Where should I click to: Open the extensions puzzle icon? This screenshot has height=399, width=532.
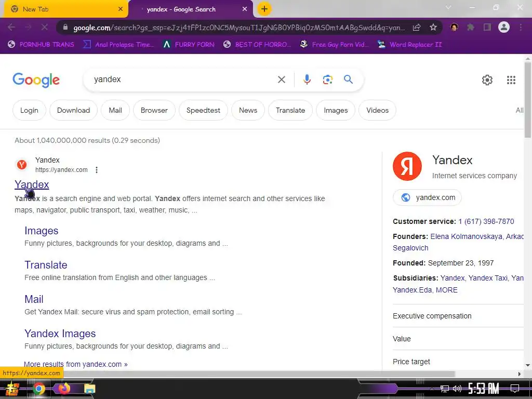click(470, 27)
